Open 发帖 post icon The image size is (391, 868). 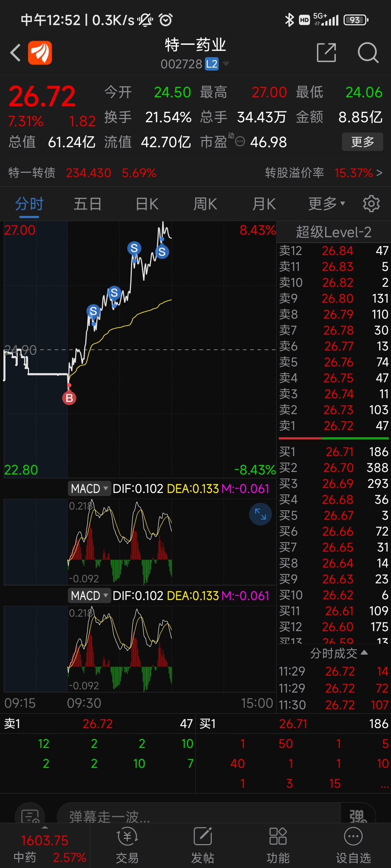202,846
